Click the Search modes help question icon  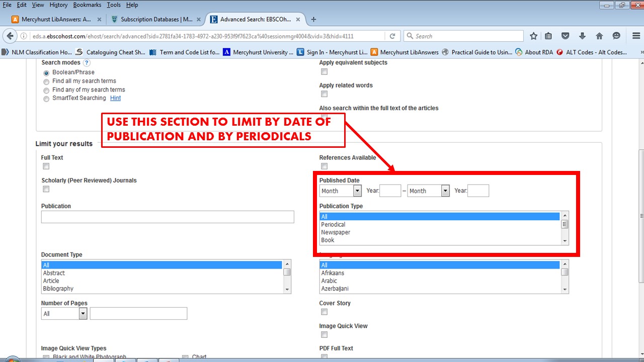click(x=87, y=63)
